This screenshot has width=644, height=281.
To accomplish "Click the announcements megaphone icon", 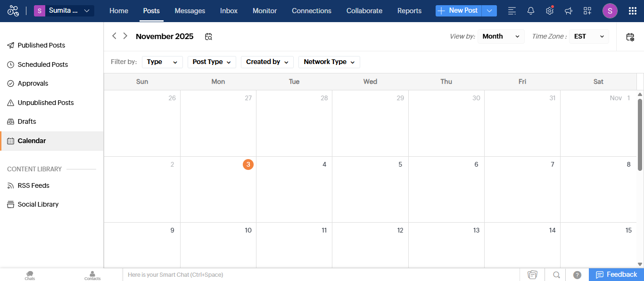I will (568, 10).
